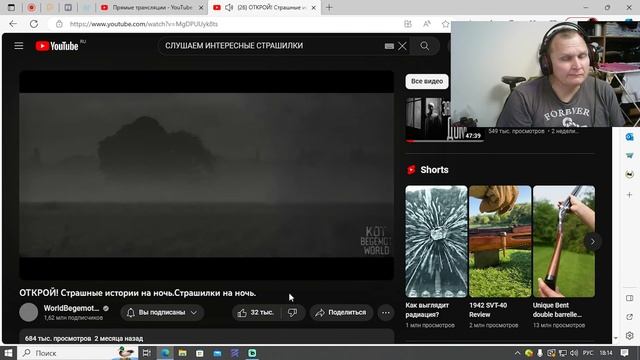Screen dimensions: 640x360
Task: Mute the tab via speaker icon
Action: 229,7
